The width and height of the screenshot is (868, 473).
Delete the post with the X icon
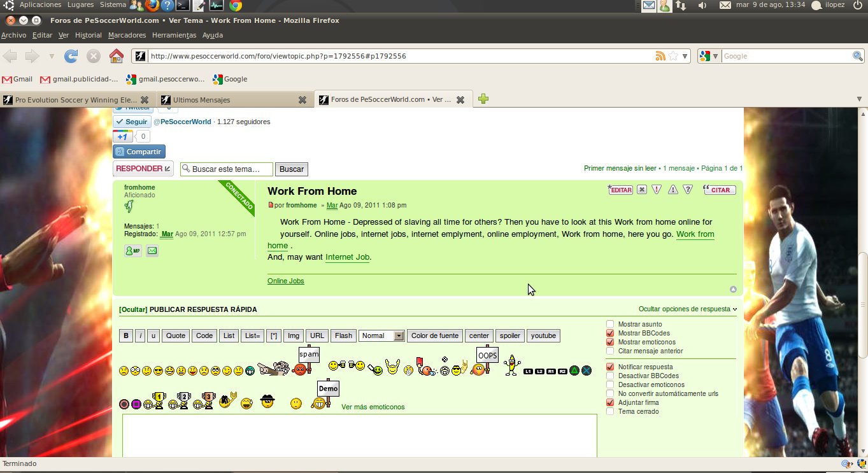pos(642,190)
